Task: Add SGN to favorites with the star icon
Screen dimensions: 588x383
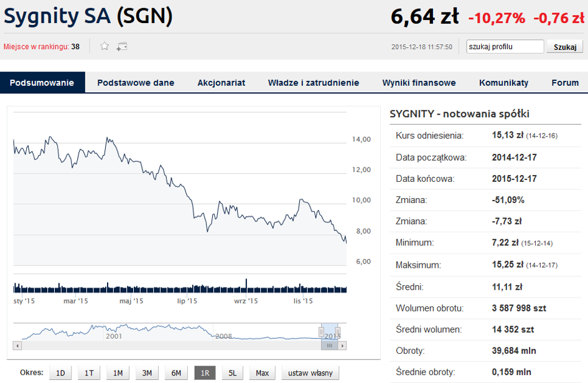Action: click(x=105, y=46)
